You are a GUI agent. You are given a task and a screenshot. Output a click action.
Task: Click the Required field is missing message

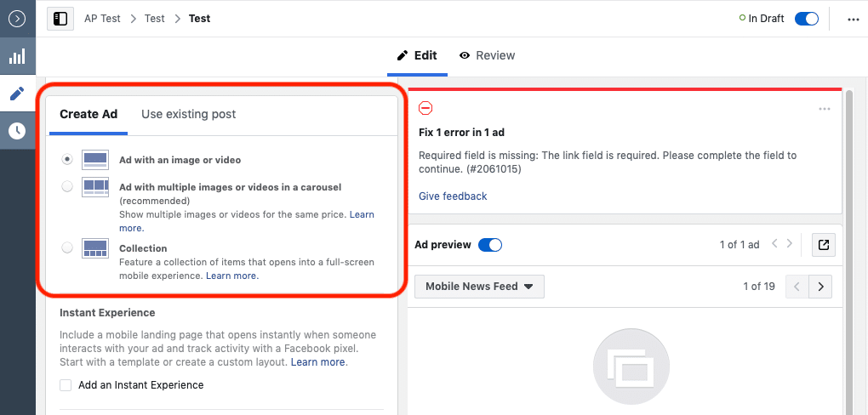[608, 162]
